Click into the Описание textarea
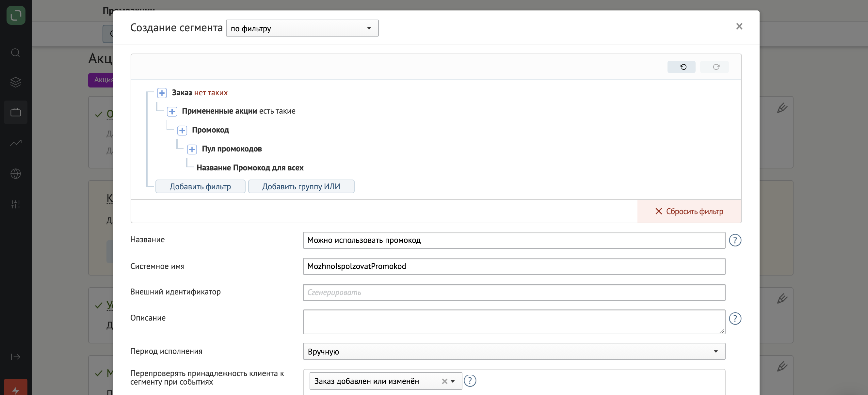 [x=514, y=322]
